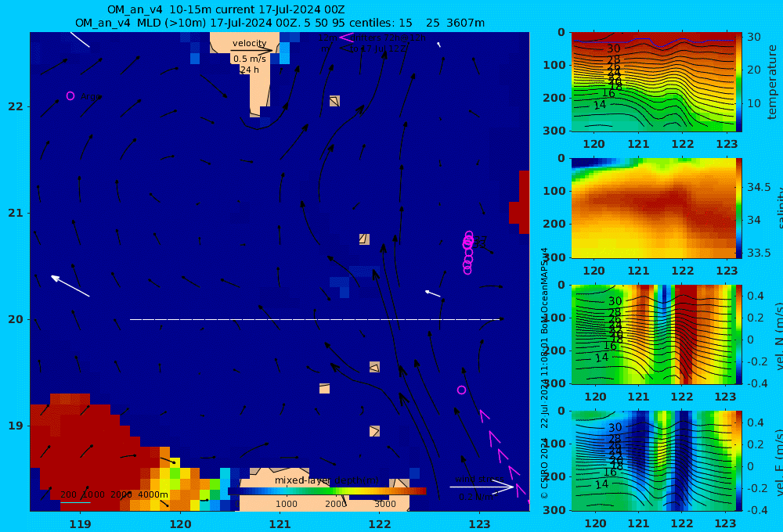Viewport: 783px width, 532px height.
Task: Click the magenta drifter arrowhead in top legend
Action: click(346, 37)
